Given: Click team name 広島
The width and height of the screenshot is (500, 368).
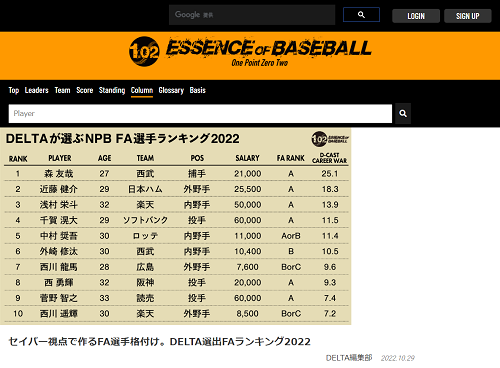Looking at the screenshot, I should 145,267.
